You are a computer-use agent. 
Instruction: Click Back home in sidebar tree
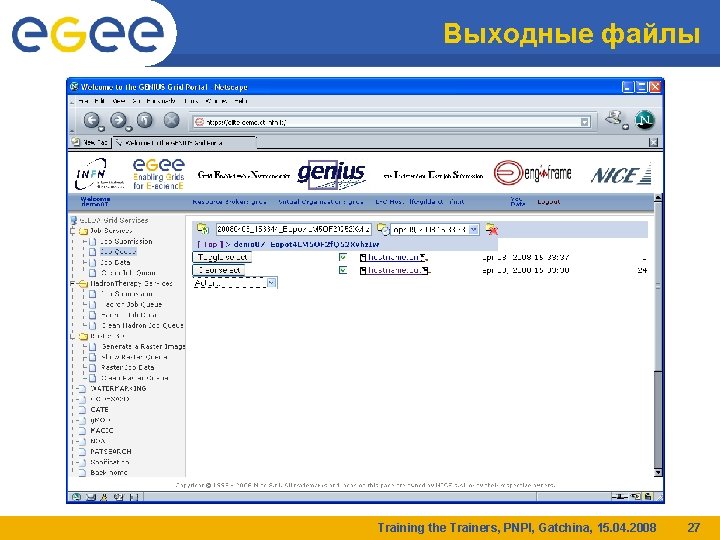click(109, 472)
